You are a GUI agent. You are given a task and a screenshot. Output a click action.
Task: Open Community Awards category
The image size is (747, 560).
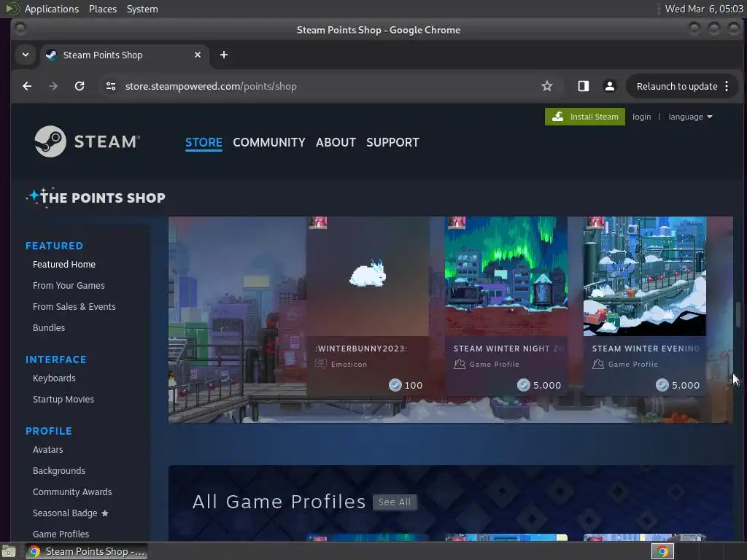click(x=72, y=492)
